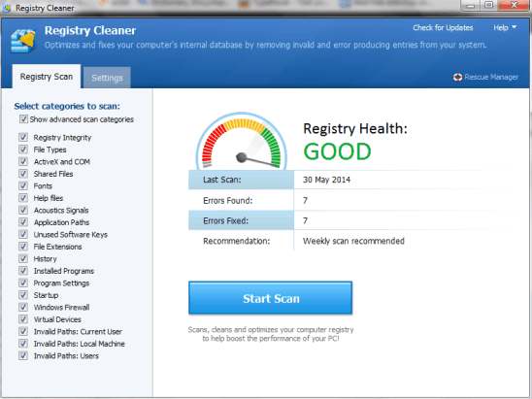The width and height of the screenshot is (532, 399).
Task: Click Weekly scan recommended text
Action: (x=353, y=241)
